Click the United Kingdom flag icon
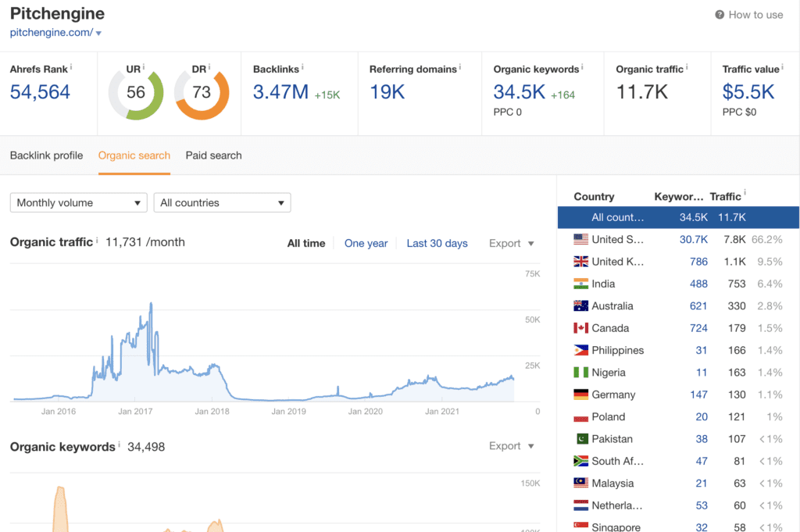800x532 pixels. [580, 262]
